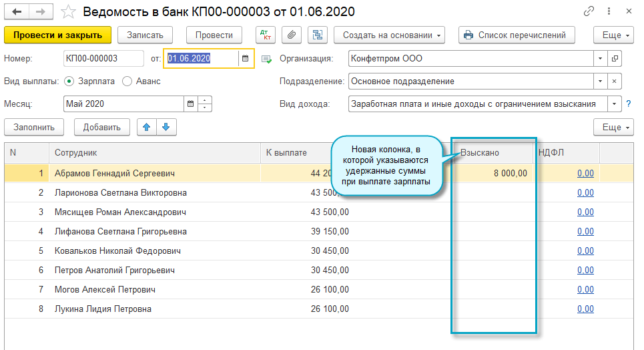Open calendar picker for document date
This screenshot has width=644, height=350.
click(x=246, y=59)
